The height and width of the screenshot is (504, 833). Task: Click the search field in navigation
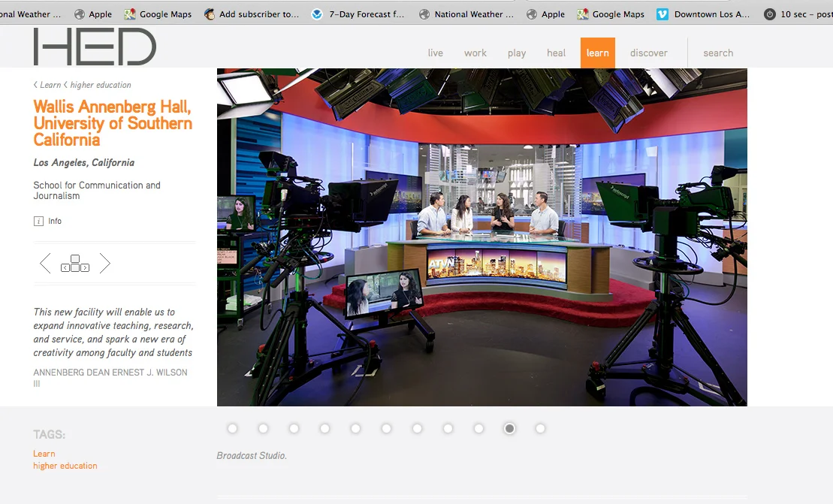(x=718, y=53)
